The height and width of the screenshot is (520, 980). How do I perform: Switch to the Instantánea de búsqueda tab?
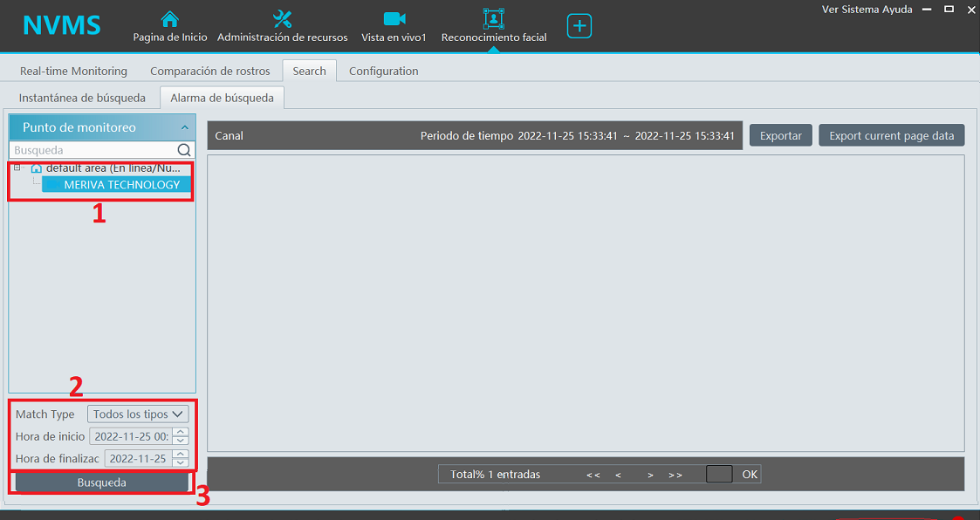point(82,98)
